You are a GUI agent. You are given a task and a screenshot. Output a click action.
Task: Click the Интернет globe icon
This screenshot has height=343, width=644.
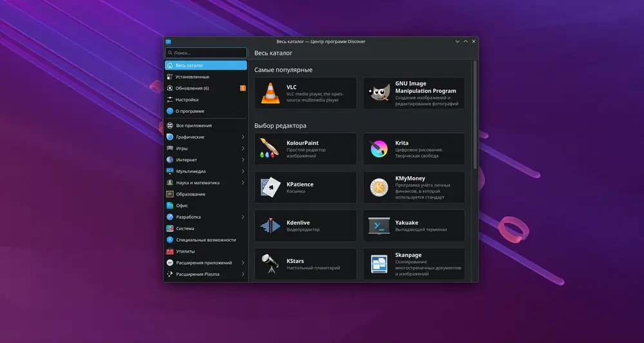point(169,160)
